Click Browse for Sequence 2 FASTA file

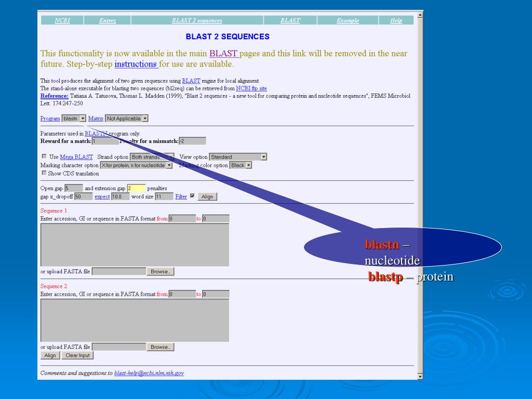[x=161, y=347]
